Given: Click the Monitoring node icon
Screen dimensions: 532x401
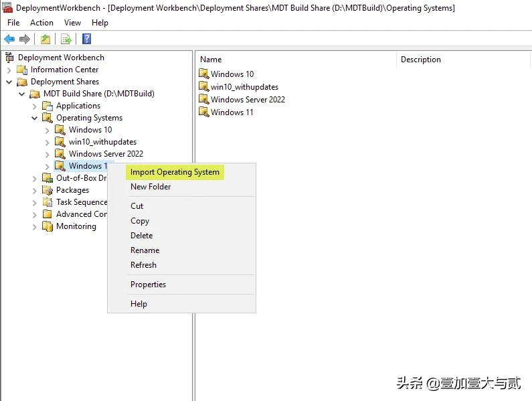Looking at the screenshot, I should coord(48,226).
